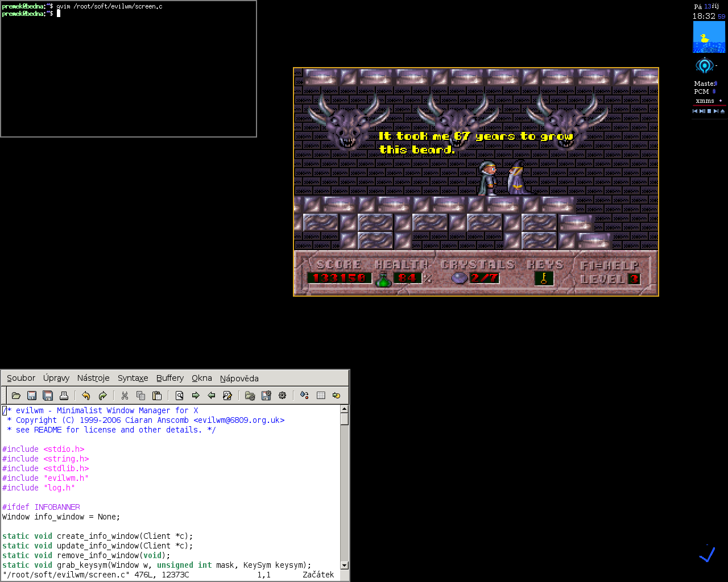Screen dimensions: 728x582
Task: Click xmms play/pause button
Action: [x=702, y=111]
